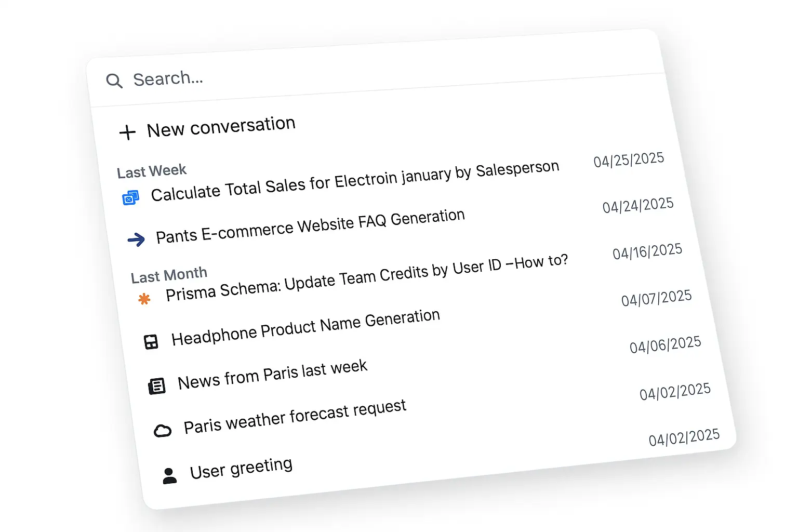
Task: Click the plus icon for new conversation
Action: pyautogui.click(x=127, y=132)
